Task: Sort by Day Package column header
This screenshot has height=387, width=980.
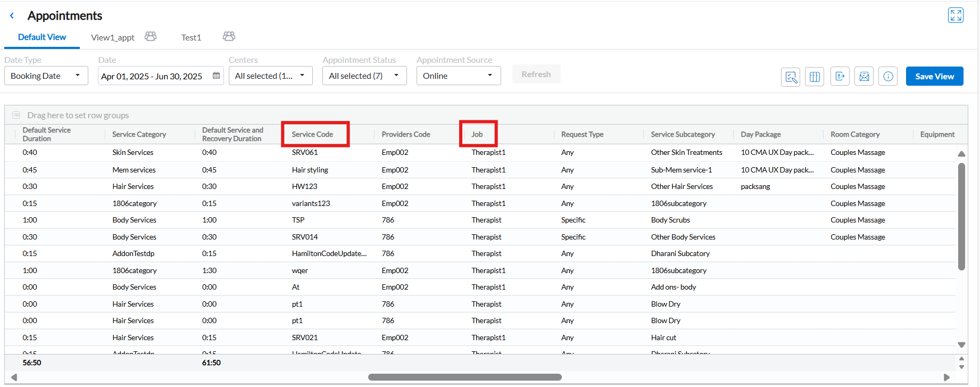Action: (761, 134)
